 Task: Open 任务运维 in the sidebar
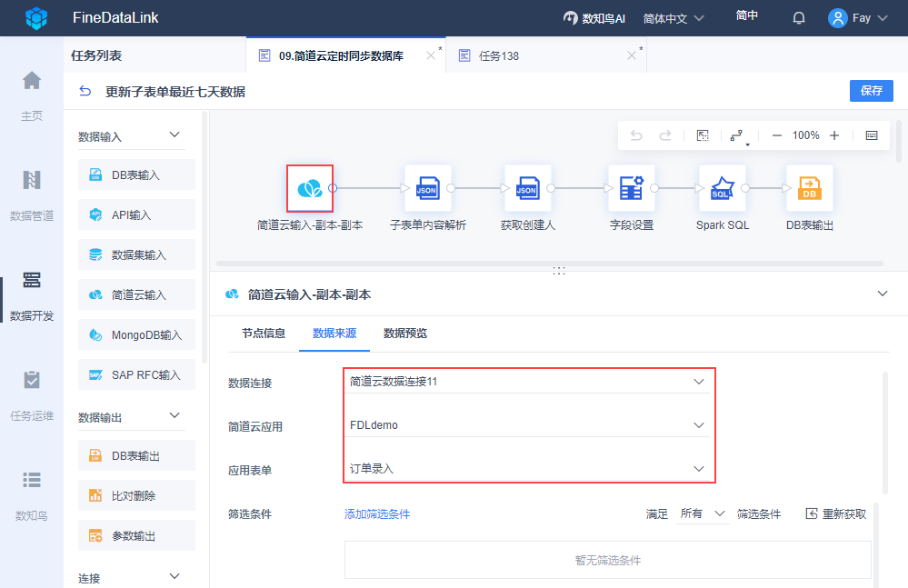[x=32, y=396]
